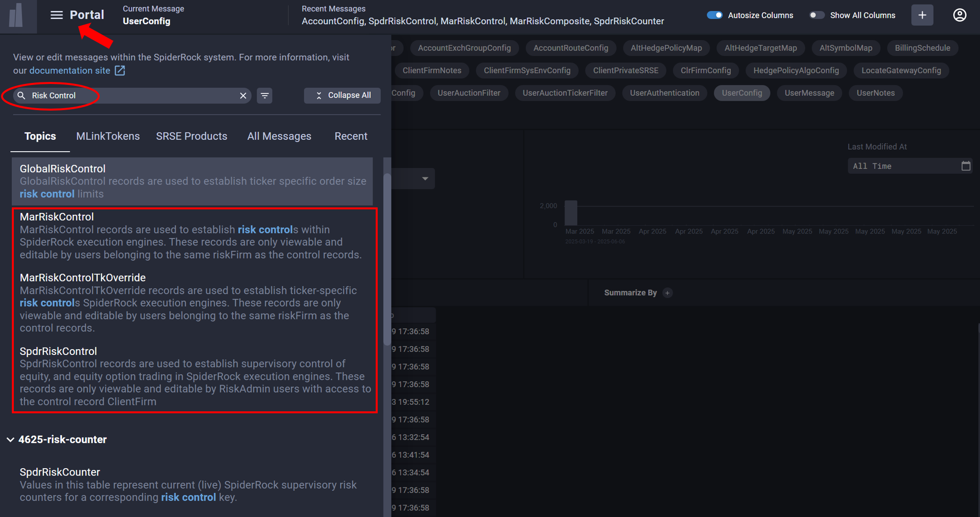Click the plus button in top bar
Screen dimensions: 980x517
point(922,15)
